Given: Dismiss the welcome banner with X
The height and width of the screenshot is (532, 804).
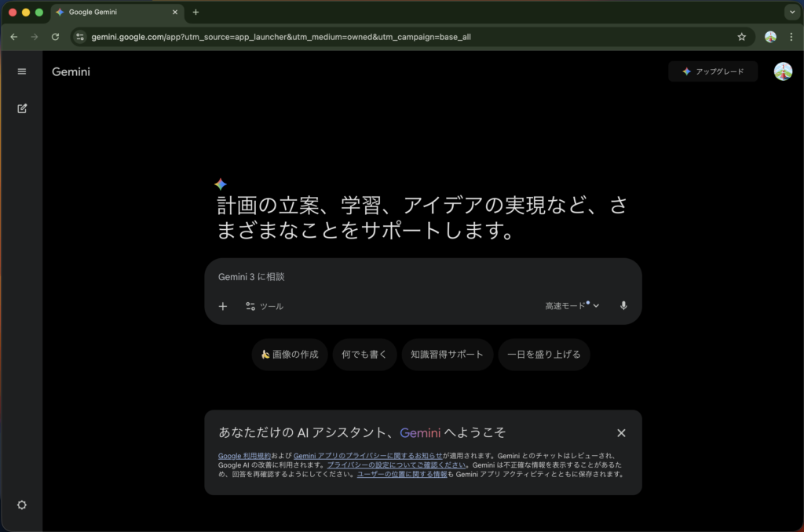Looking at the screenshot, I should 621,433.
